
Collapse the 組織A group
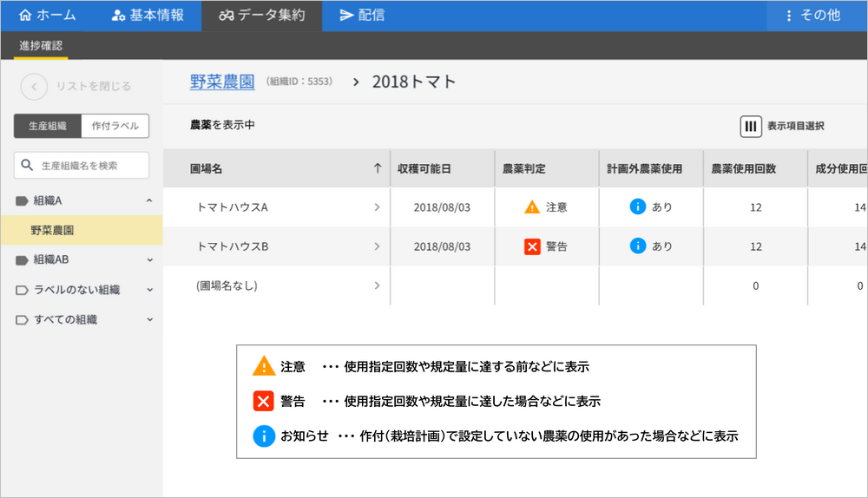click(x=149, y=200)
